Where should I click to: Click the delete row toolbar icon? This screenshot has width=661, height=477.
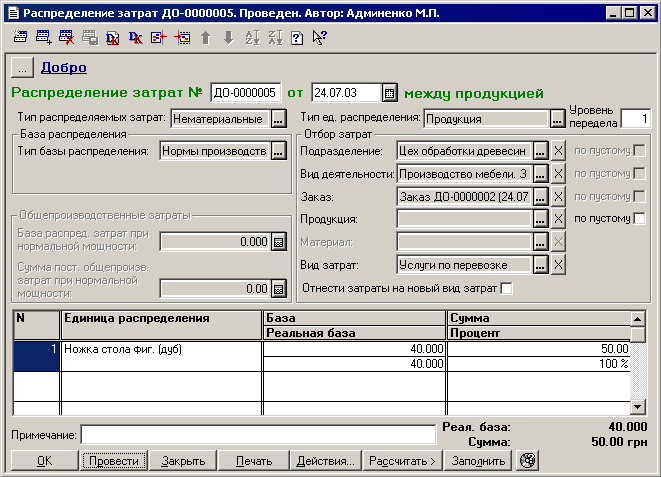[x=67, y=38]
